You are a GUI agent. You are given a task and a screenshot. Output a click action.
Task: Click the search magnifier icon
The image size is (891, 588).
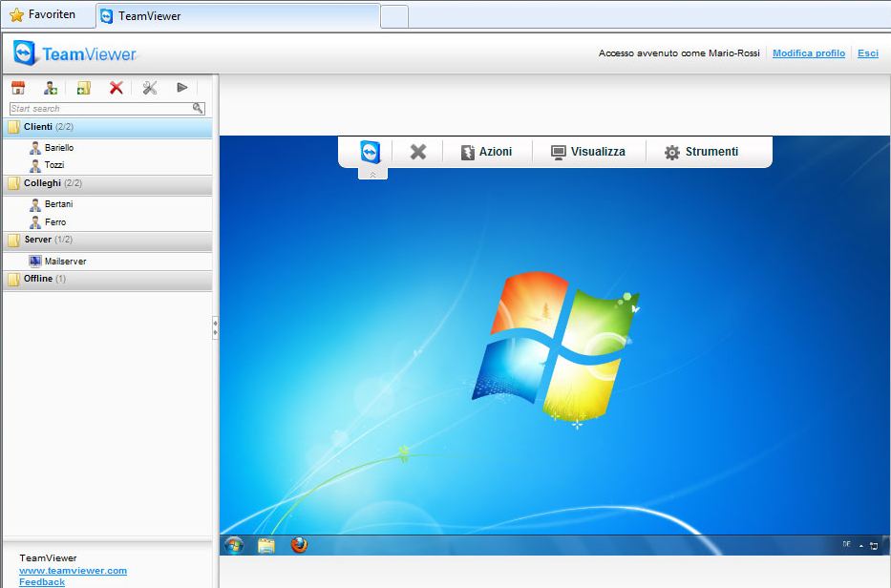(198, 108)
